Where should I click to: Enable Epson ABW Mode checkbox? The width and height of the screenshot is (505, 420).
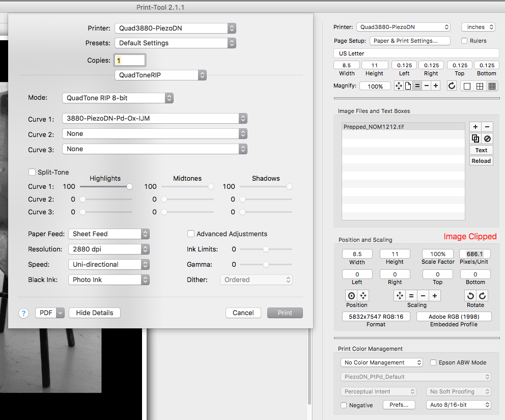434,363
